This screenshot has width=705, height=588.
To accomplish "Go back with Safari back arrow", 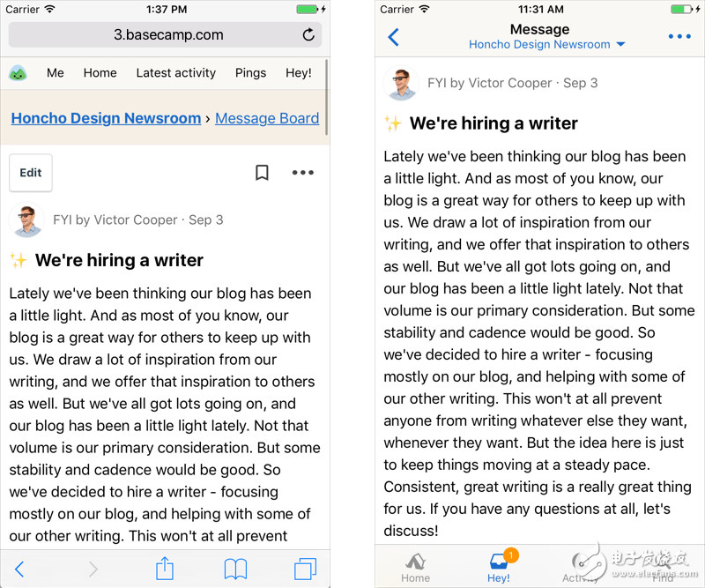I will 20,569.
